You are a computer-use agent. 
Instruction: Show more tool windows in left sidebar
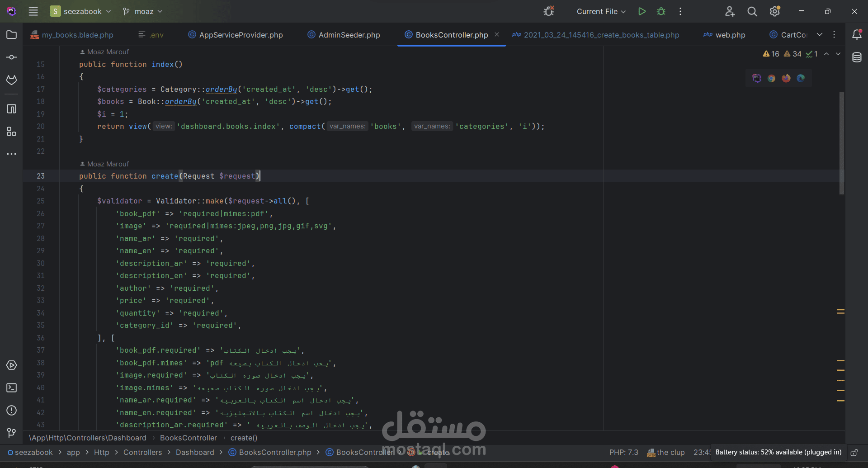coord(12,154)
